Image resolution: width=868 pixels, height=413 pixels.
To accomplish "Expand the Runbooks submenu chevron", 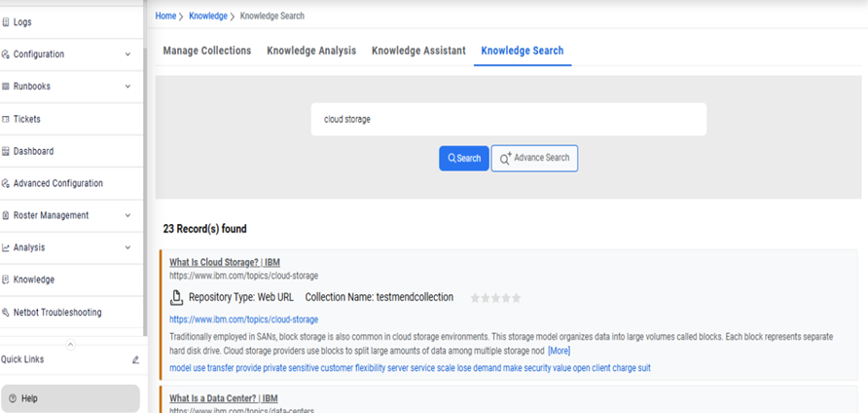I will tap(127, 87).
